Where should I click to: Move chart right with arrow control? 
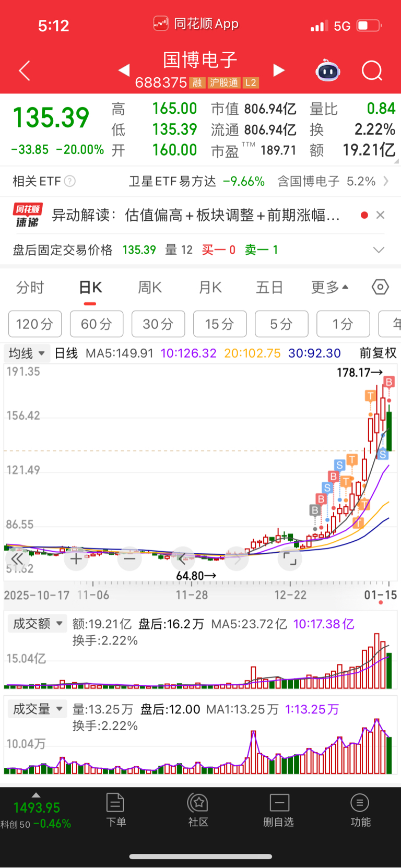click(237, 560)
